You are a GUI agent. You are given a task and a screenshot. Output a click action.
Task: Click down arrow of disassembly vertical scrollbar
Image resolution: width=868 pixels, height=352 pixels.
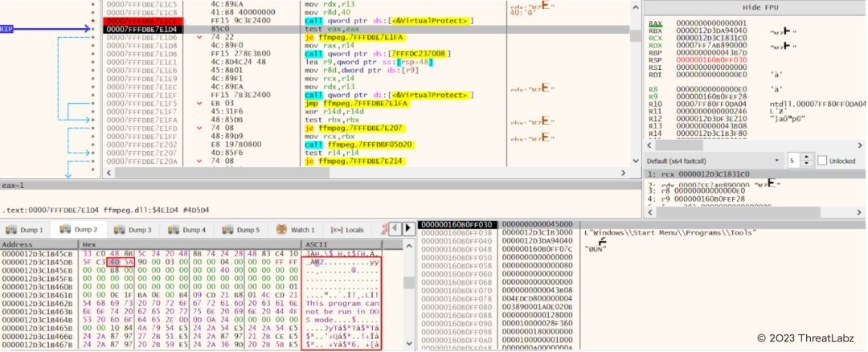[x=636, y=161]
